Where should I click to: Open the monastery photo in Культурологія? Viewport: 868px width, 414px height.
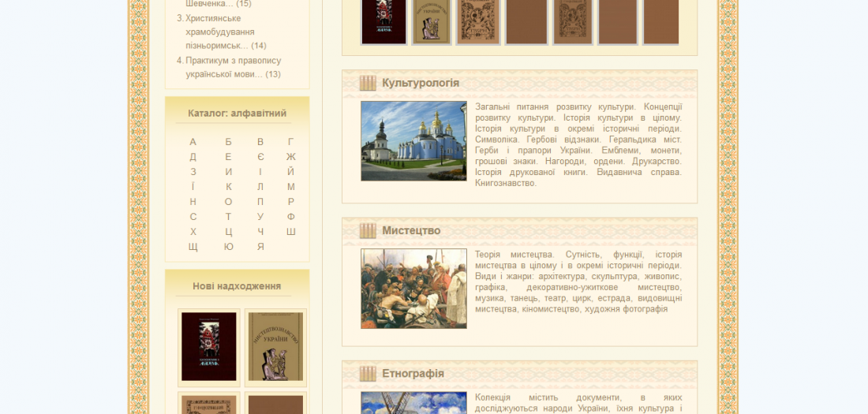pos(413,141)
